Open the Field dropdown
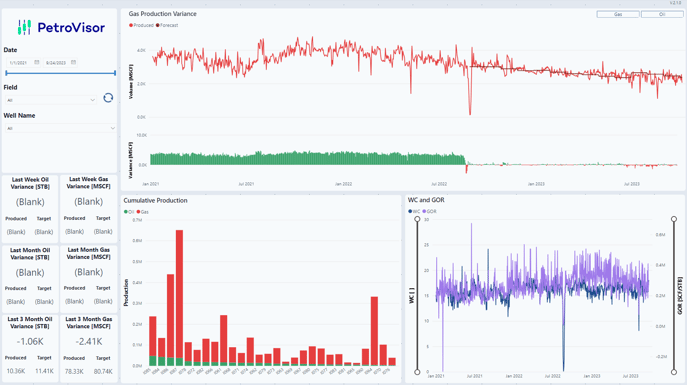This screenshot has height=385, width=687. pos(51,100)
